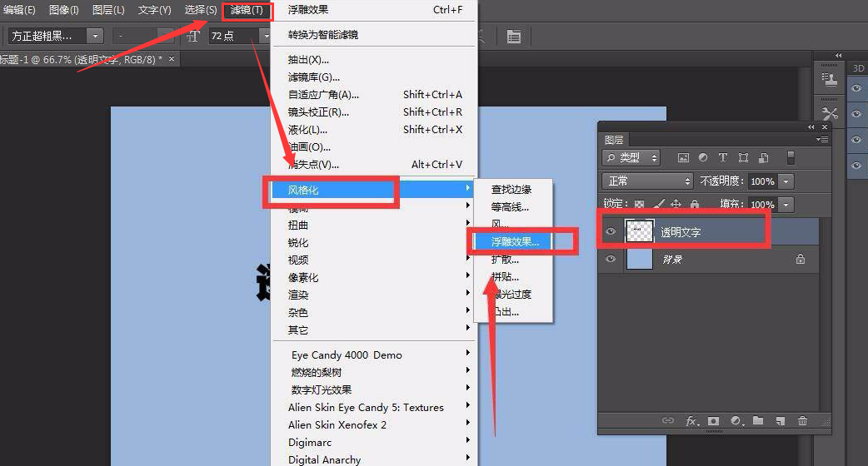Open the Layers panel flyout menu
This screenshot has width=868, height=466.
coord(823,140)
